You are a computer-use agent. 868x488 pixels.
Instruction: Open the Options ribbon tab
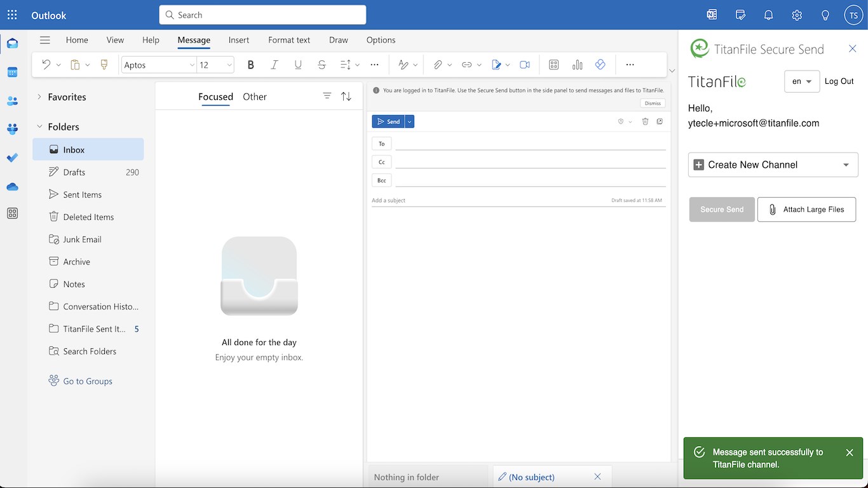point(381,40)
